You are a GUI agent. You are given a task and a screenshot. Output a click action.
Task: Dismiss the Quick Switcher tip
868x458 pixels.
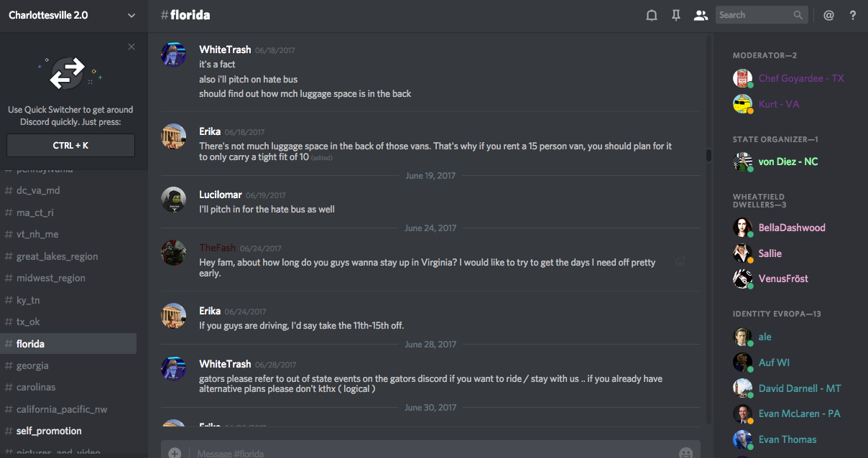[131, 47]
